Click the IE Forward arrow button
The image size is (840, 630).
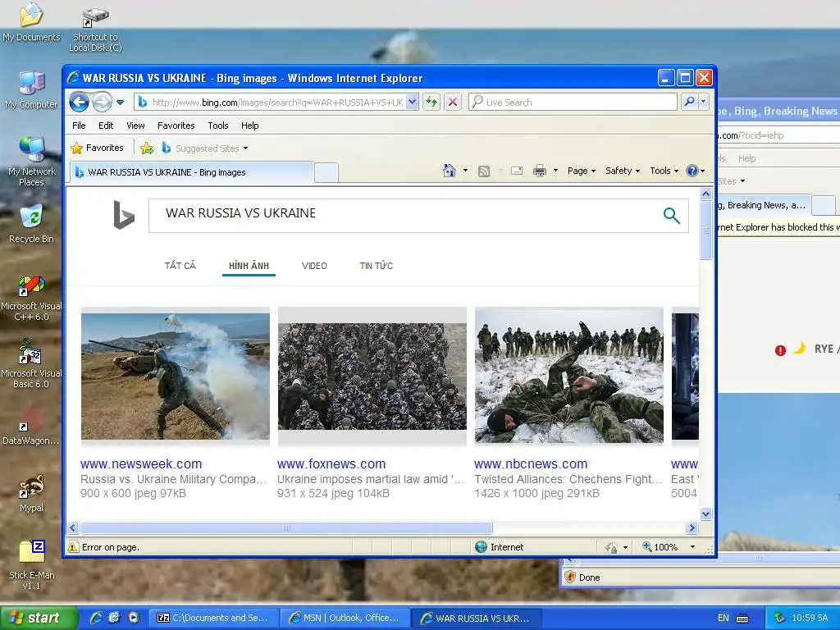point(102,102)
